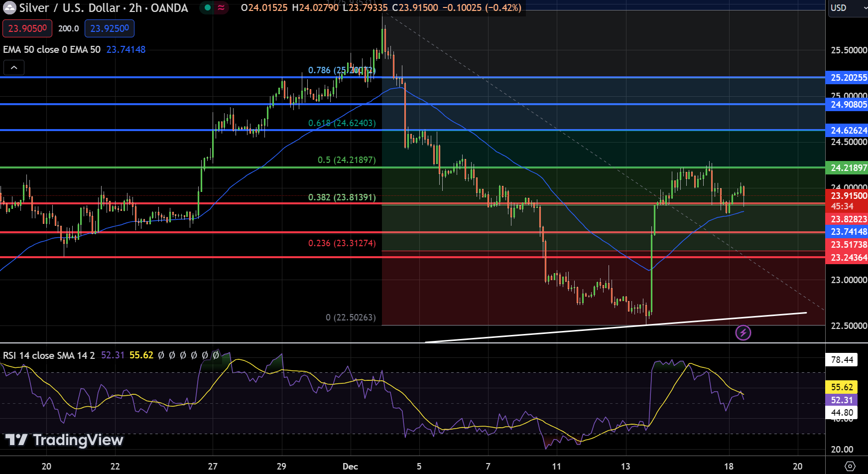Click the 45:34 candle countdown label
Viewport: 868px width, 474px height.
point(842,206)
